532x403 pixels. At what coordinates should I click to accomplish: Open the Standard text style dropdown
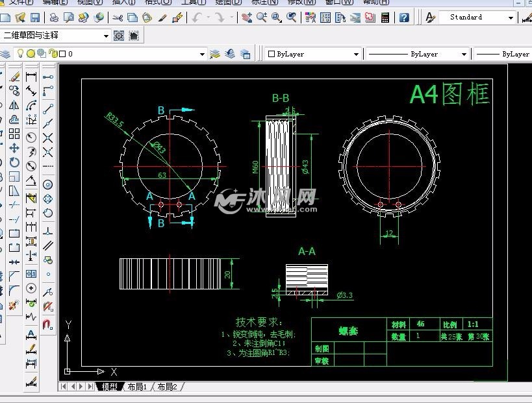(x=511, y=18)
